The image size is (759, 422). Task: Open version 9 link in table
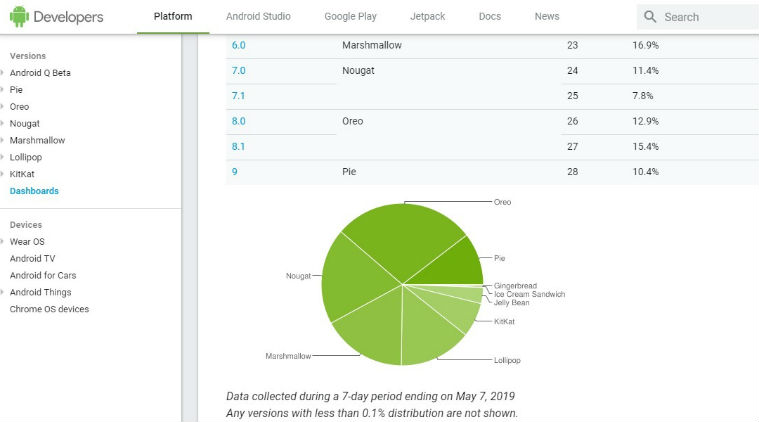tap(235, 171)
